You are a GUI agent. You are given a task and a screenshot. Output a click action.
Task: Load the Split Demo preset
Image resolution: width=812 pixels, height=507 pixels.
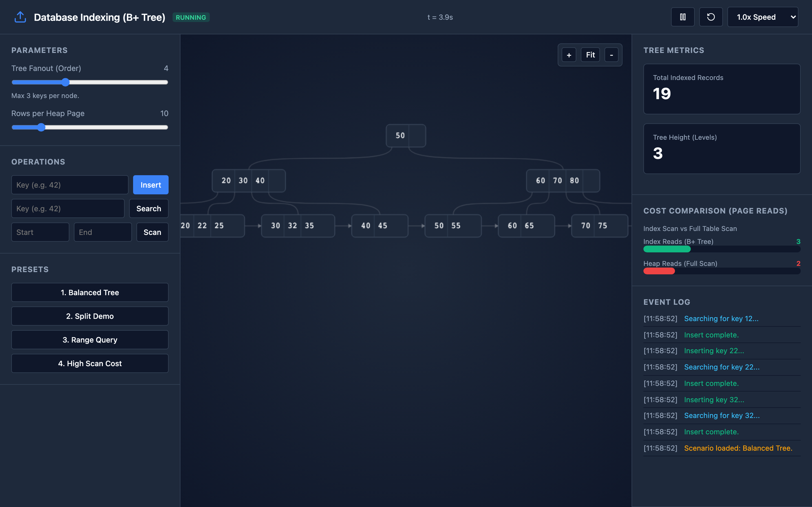[90, 316]
